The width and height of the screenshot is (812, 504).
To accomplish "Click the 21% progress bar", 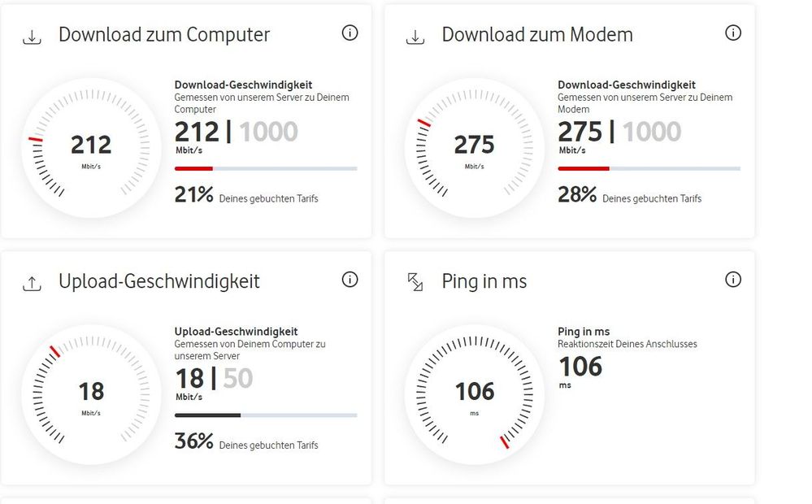I will coord(266,168).
